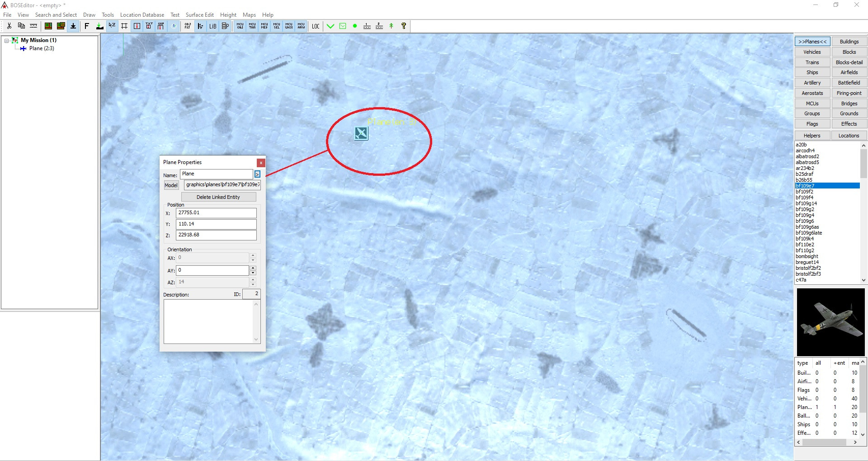Toggle the MCU MES icon
Viewport: 868px width, 461px height.
(264, 26)
